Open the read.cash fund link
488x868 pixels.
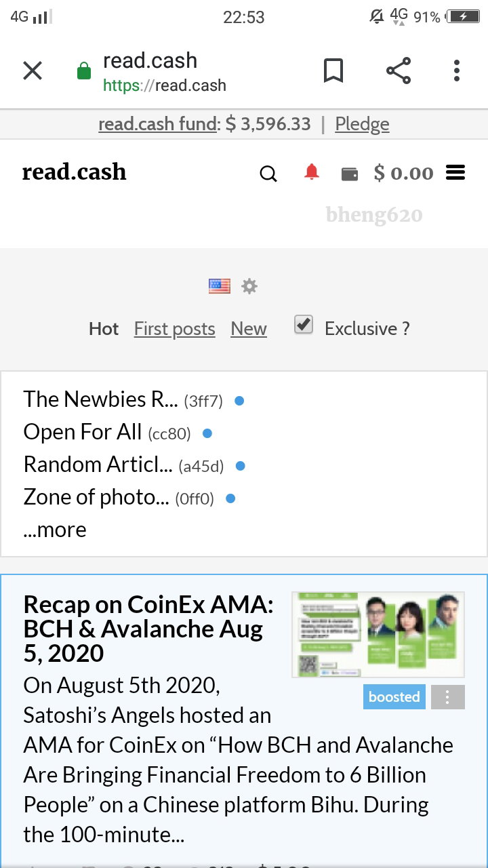[159, 124]
